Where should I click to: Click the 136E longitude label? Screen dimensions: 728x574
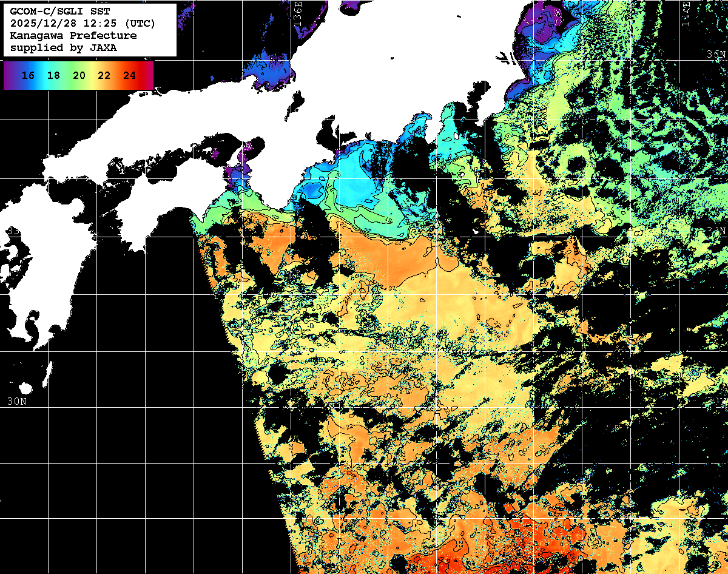click(x=297, y=13)
